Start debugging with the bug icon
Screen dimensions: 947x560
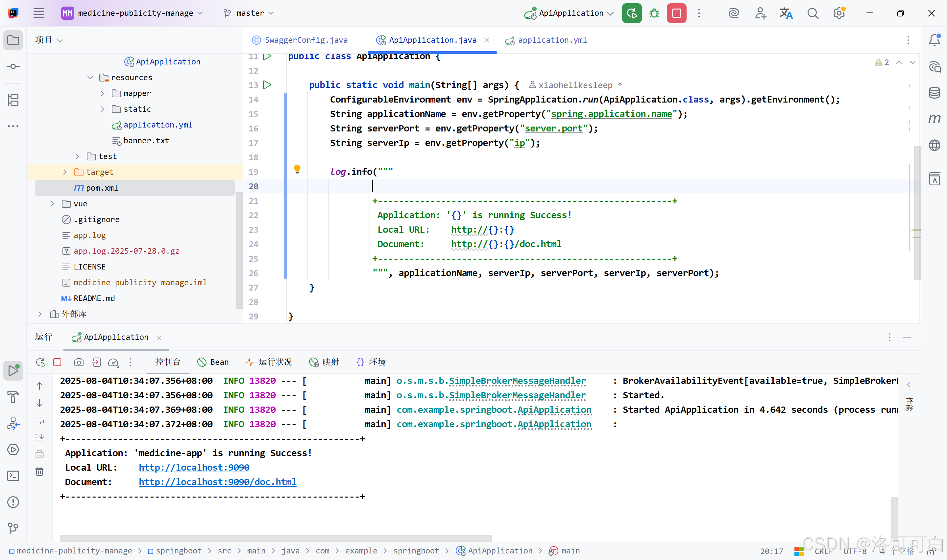654,13
